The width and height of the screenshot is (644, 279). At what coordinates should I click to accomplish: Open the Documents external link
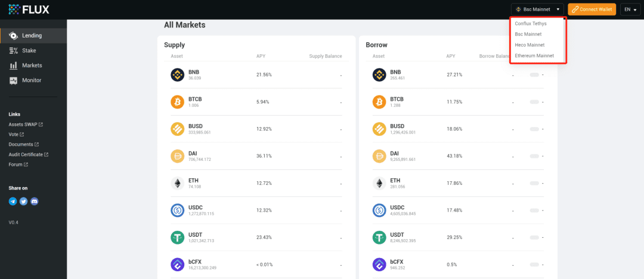24,144
